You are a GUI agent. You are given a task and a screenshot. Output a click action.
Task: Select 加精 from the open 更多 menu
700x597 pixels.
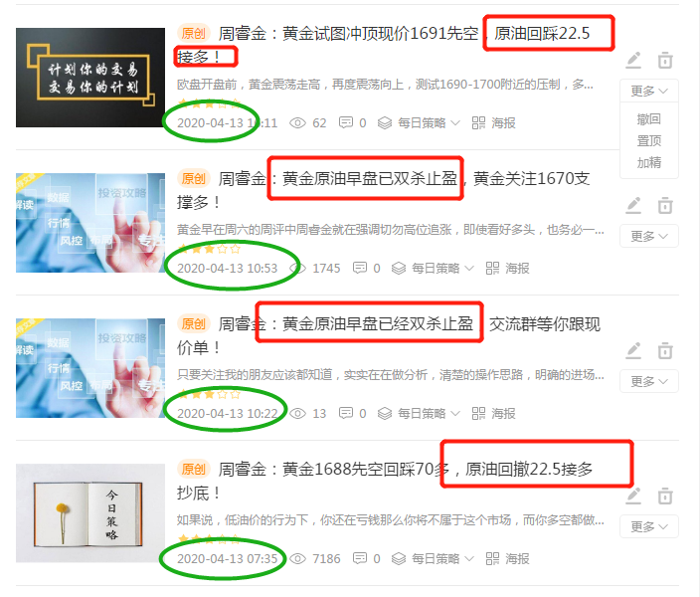tap(648, 162)
